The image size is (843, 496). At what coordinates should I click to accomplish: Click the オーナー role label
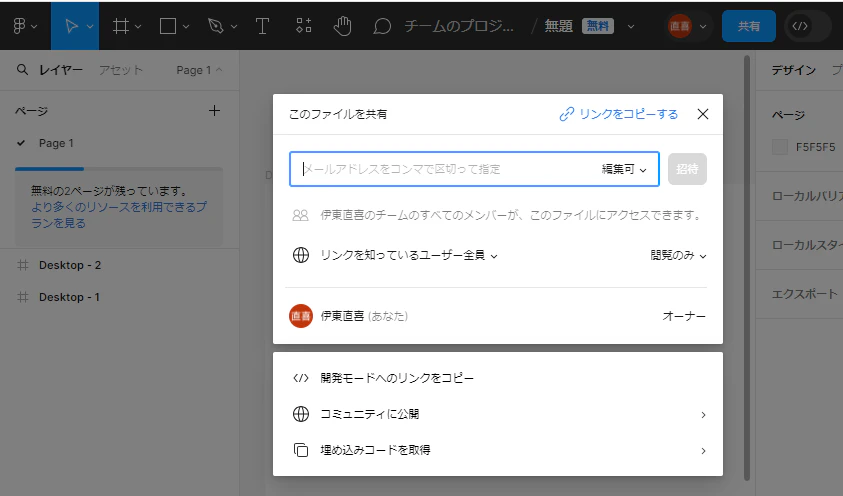(684, 316)
